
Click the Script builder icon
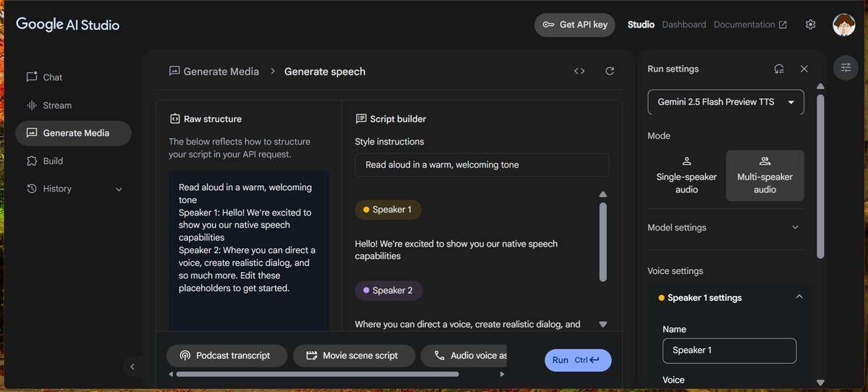[361, 119]
